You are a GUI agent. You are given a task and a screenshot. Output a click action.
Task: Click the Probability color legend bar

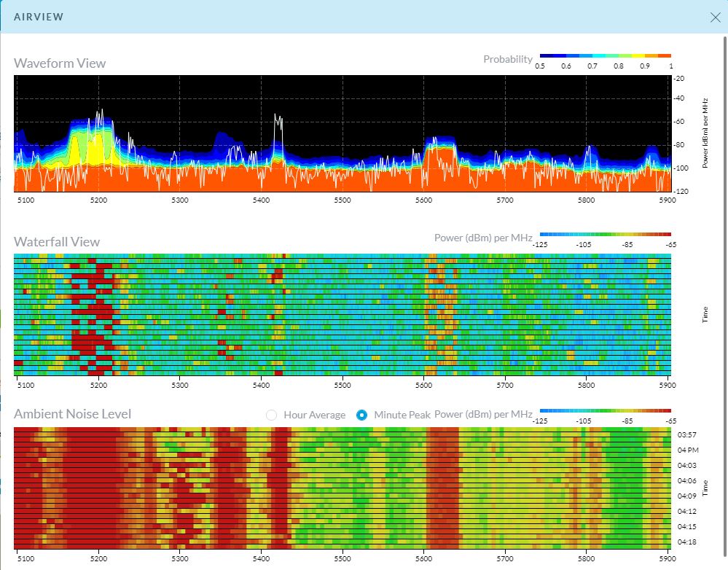point(604,55)
